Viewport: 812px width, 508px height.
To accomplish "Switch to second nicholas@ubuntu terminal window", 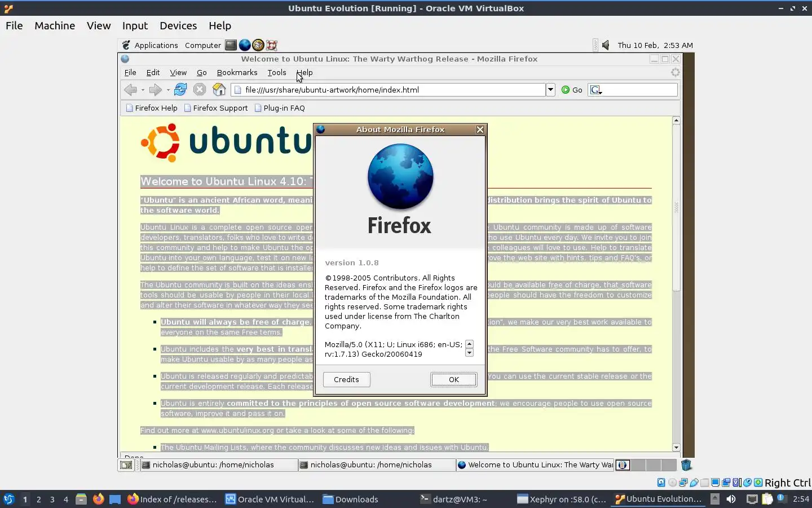I will point(377,465).
